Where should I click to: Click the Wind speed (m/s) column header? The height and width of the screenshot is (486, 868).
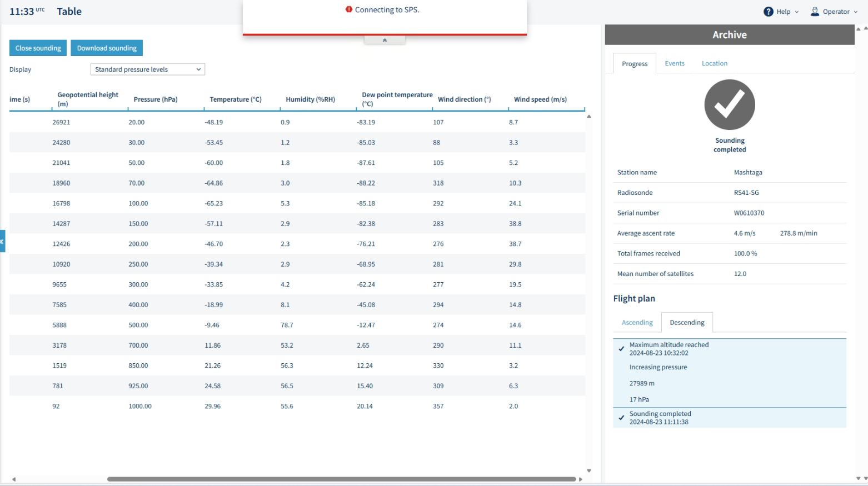click(x=540, y=99)
